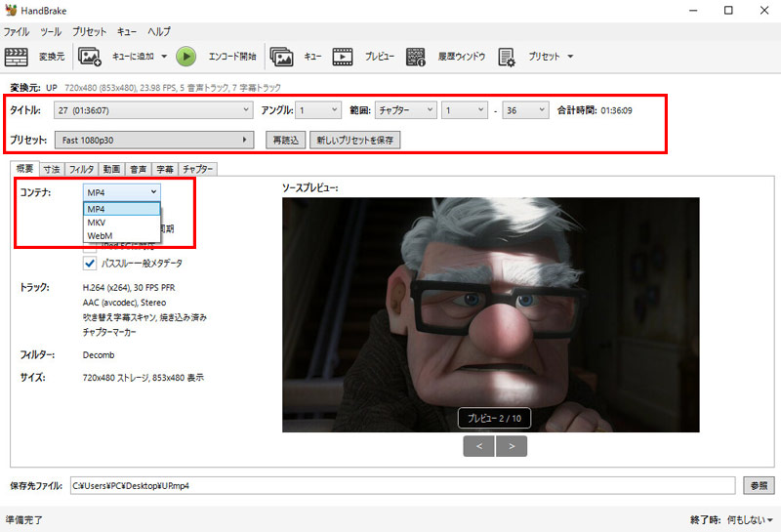This screenshot has width=781, height=532.
Task: Click the チャプターマーカー track text
Action: tap(109, 332)
